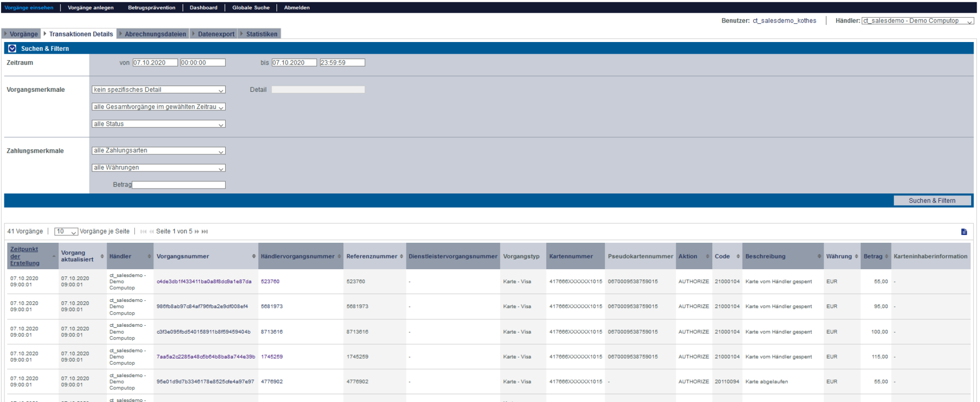
Task: Open Betrugsprävention in top menu
Action: click(151, 8)
